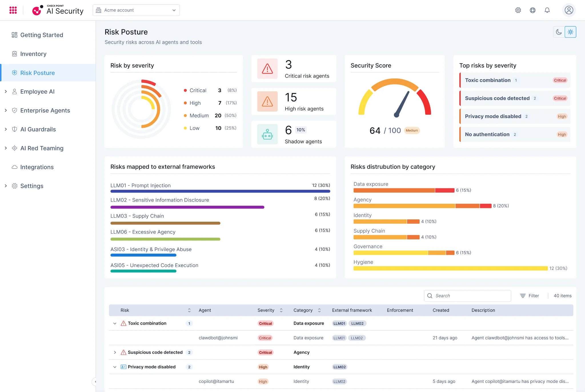Switch to dark mode moon toggle
Screen dimensions: 585x392
[559, 32]
